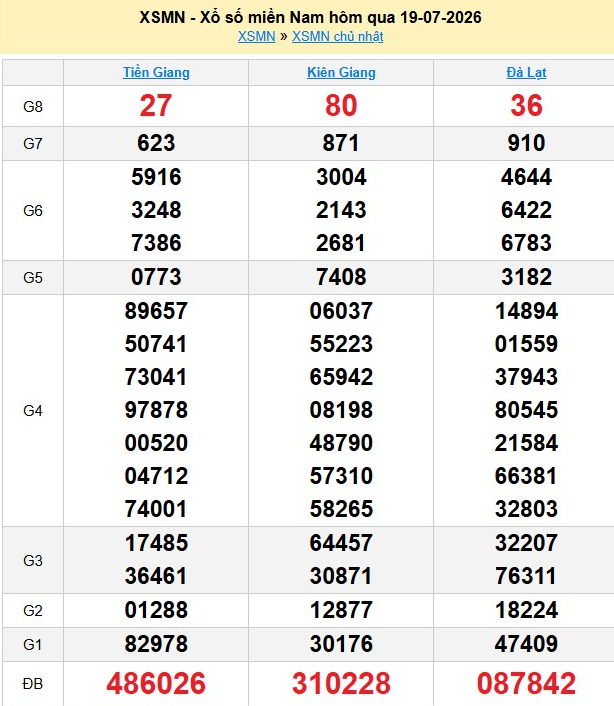Open the Kiên Giang province link
614x706 pixels.
pyautogui.click(x=341, y=72)
